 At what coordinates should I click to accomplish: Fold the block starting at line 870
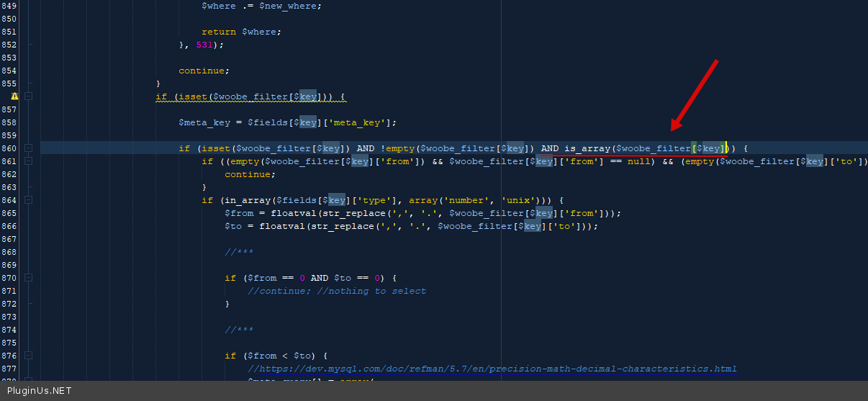tap(28, 278)
